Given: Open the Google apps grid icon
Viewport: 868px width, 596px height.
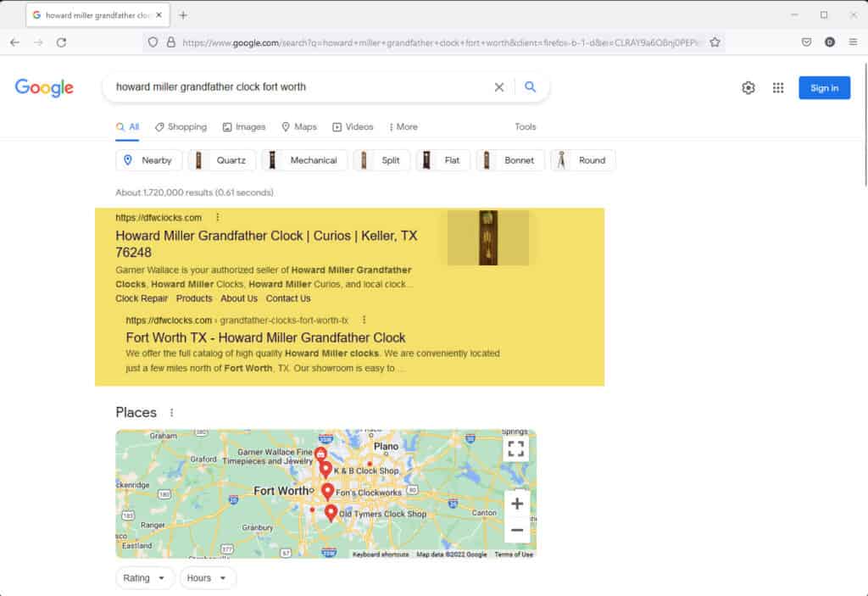Looking at the screenshot, I should point(778,87).
